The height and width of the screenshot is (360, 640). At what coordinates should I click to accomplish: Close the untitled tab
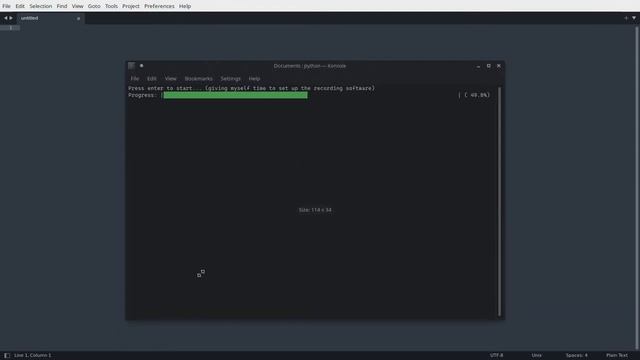coord(78,18)
